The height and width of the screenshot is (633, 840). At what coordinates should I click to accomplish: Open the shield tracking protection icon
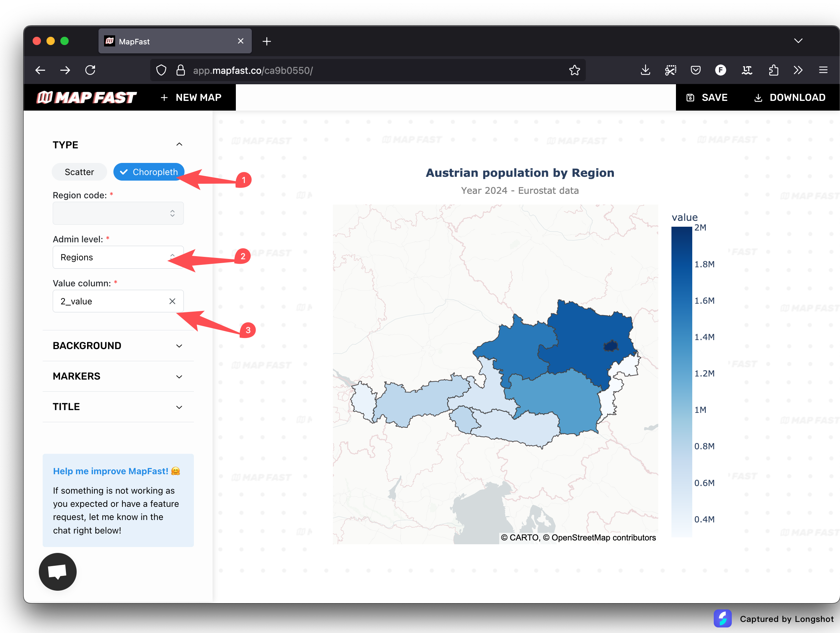click(x=161, y=70)
